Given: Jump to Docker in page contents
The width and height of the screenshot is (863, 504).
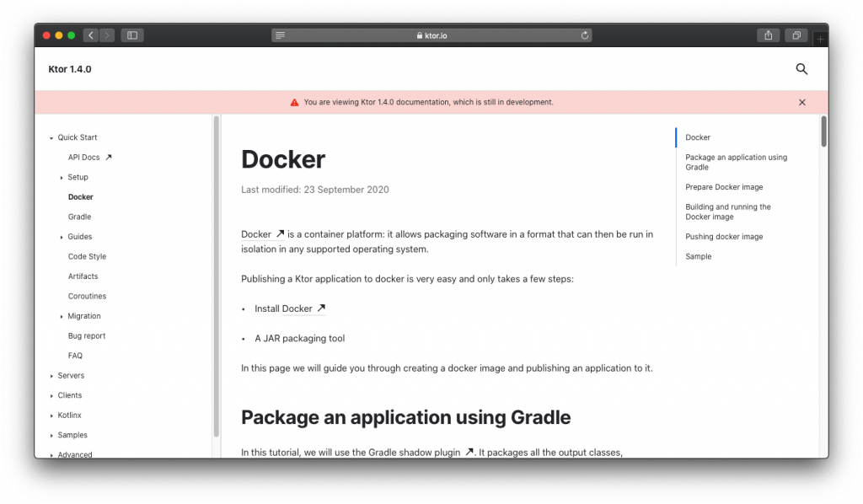Looking at the screenshot, I should (697, 137).
